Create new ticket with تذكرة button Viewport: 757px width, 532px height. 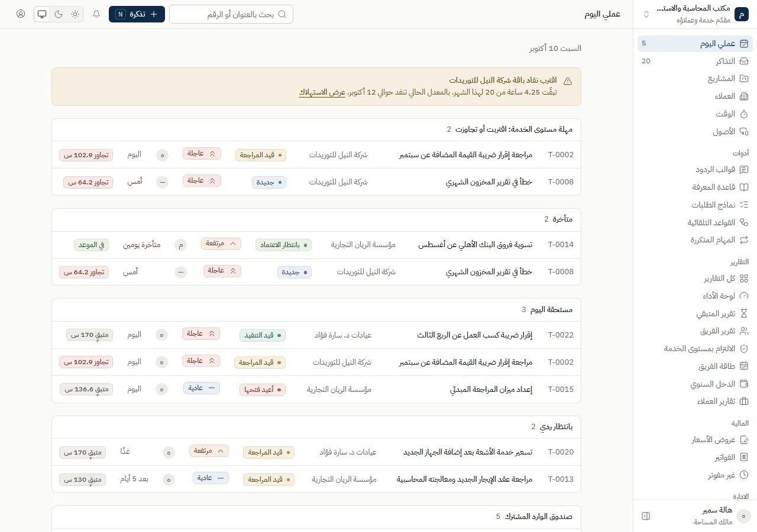tap(137, 14)
